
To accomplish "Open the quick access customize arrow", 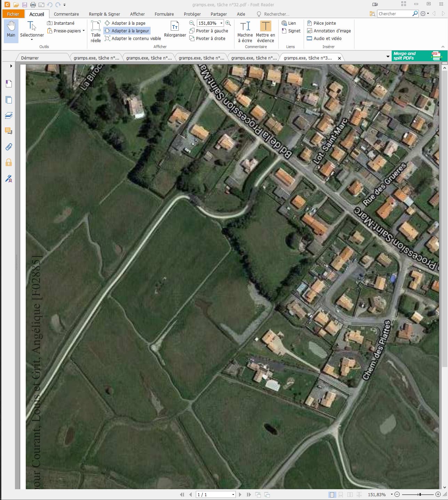I will (x=64, y=5).
